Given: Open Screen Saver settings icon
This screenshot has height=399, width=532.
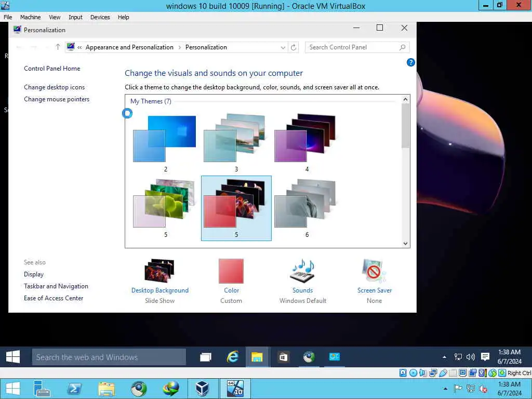Looking at the screenshot, I should pos(374,271).
